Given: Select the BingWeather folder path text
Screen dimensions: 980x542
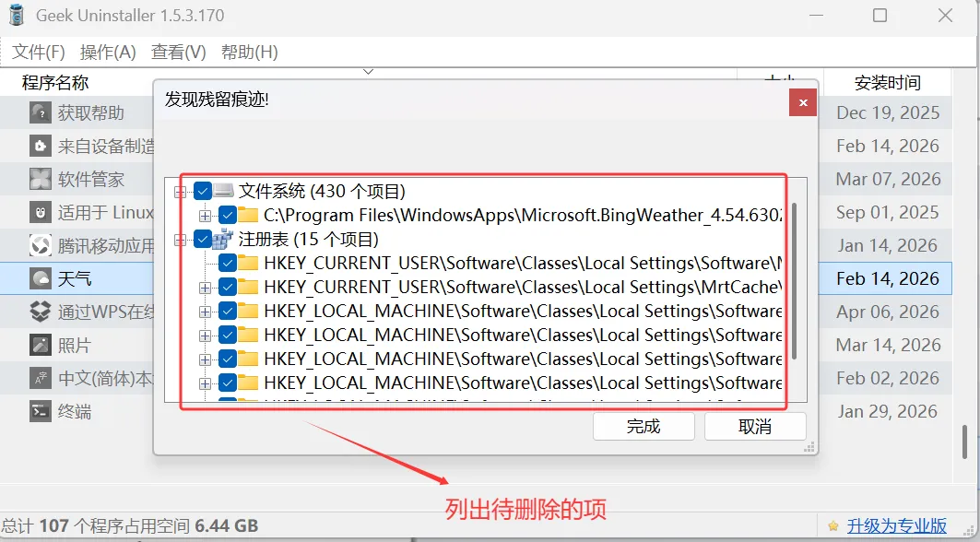Looking at the screenshot, I should pyautogui.click(x=523, y=215).
